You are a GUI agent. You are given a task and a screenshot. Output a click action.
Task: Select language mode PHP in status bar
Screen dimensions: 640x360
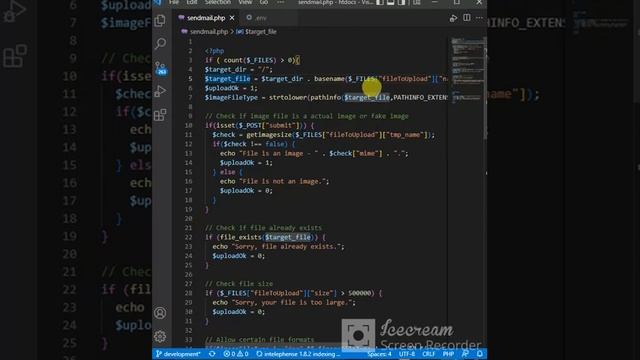point(448,354)
